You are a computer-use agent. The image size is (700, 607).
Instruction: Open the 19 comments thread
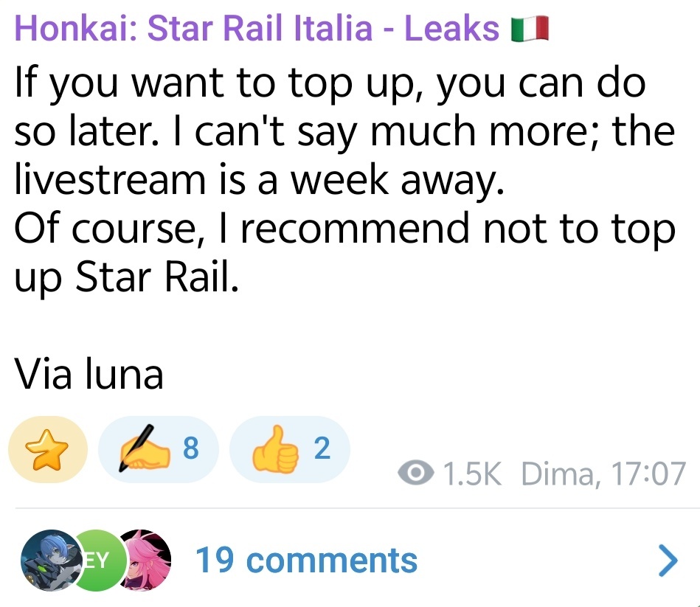[x=306, y=561]
